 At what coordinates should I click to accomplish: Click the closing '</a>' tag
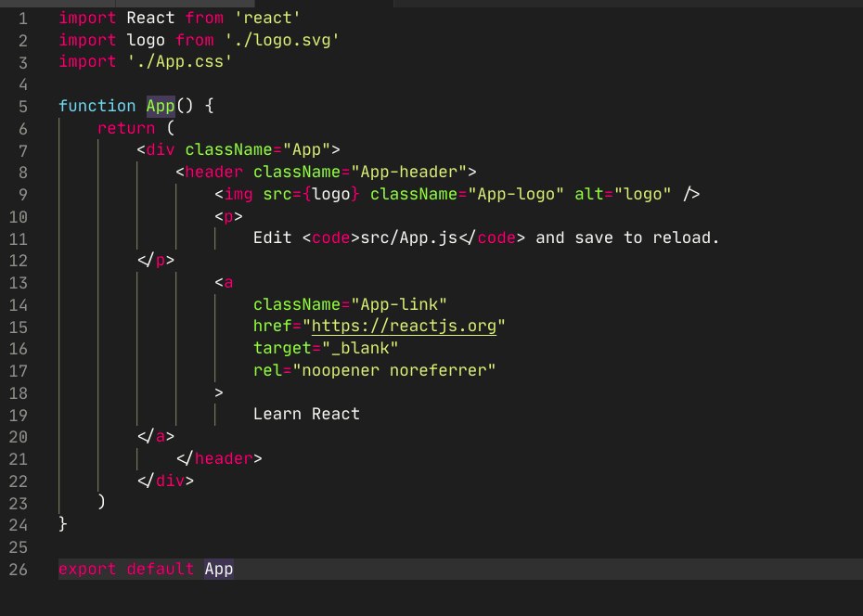[156, 436]
